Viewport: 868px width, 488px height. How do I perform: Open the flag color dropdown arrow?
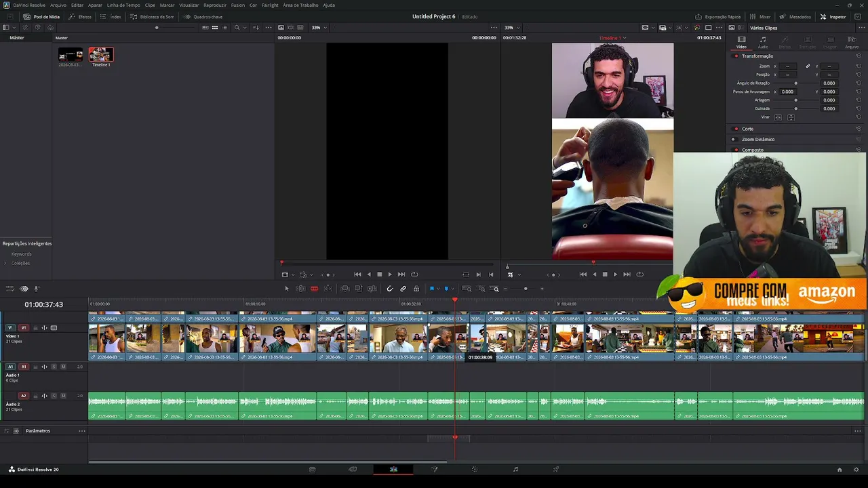437,289
